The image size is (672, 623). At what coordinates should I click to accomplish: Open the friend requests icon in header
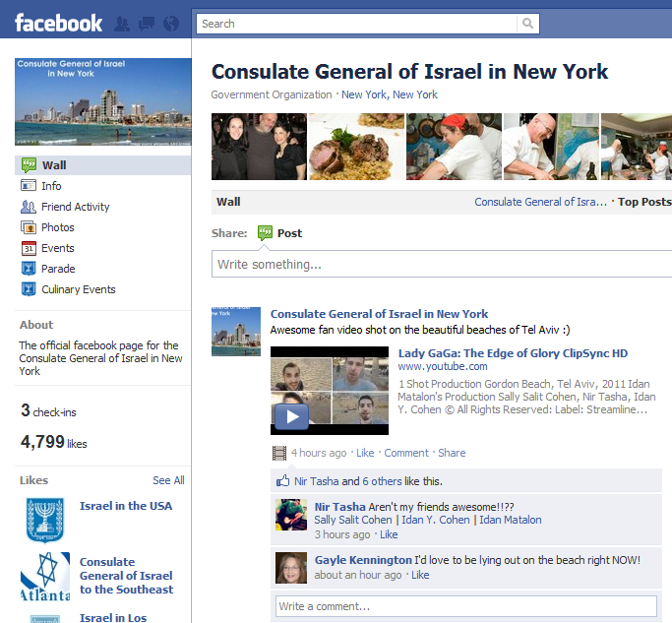pyautogui.click(x=122, y=24)
